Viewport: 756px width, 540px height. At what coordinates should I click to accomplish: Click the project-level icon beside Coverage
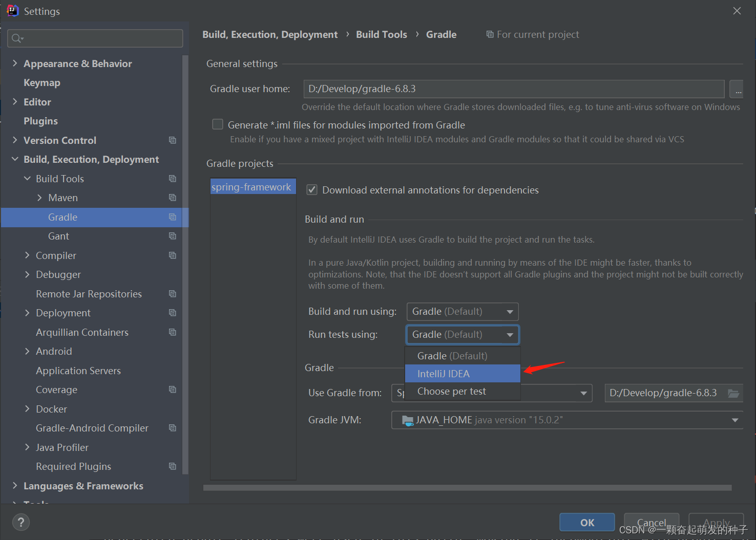coord(173,390)
